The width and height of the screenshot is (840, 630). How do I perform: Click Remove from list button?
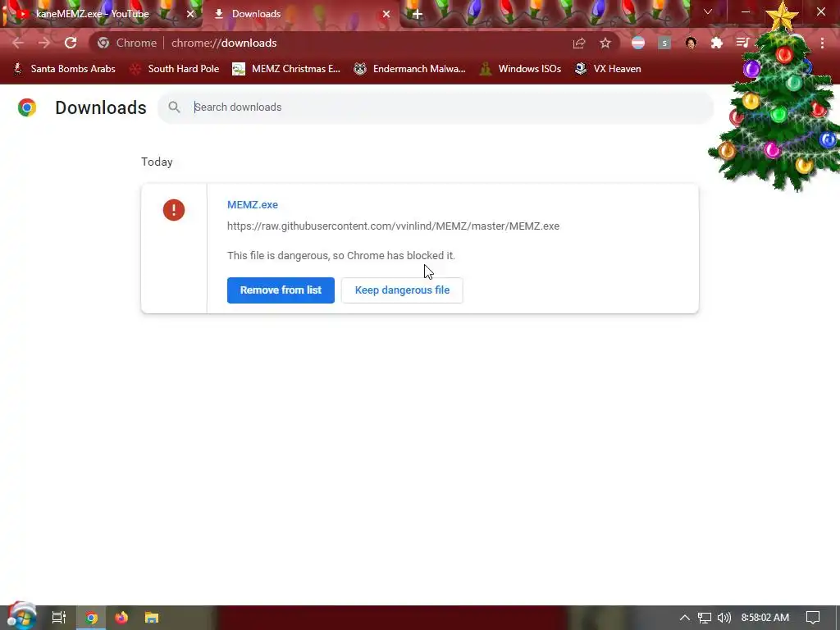[281, 290]
